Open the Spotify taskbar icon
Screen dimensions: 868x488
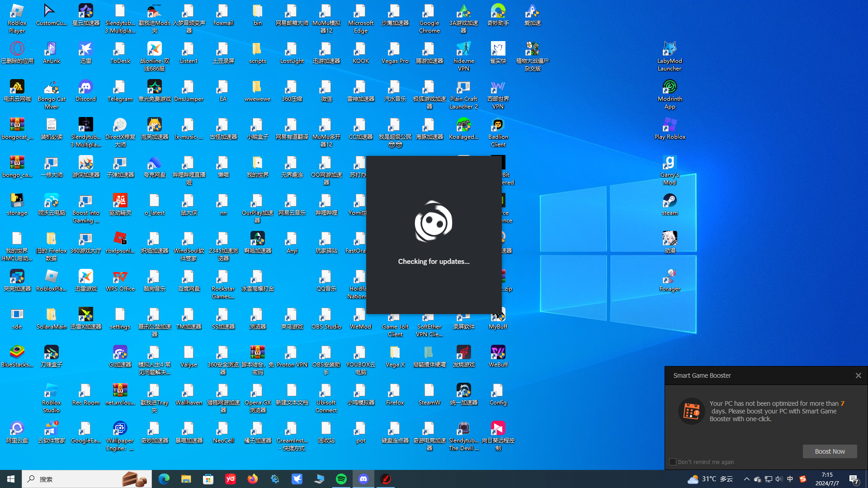pyautogui.click(x=341, y=479)
